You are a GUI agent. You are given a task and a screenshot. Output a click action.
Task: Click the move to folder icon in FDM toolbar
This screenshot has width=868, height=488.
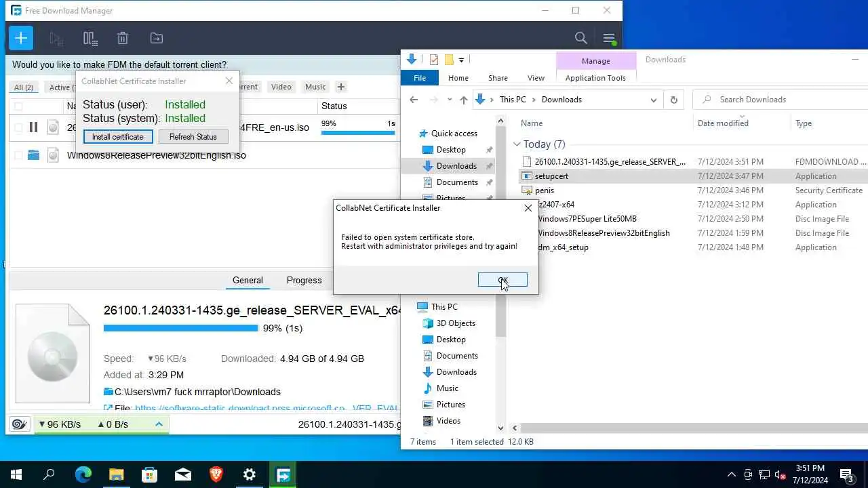[x=157, y=38]
